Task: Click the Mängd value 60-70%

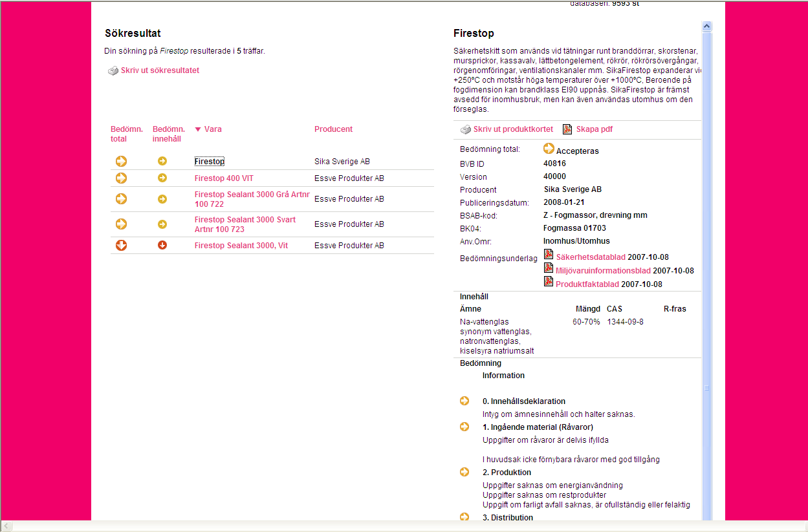Action: tap(586, 322)
